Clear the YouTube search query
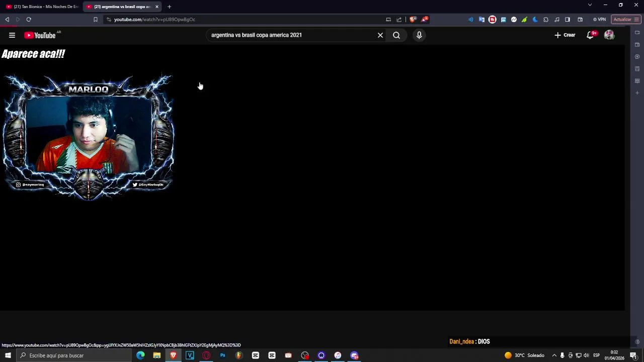 380,35
